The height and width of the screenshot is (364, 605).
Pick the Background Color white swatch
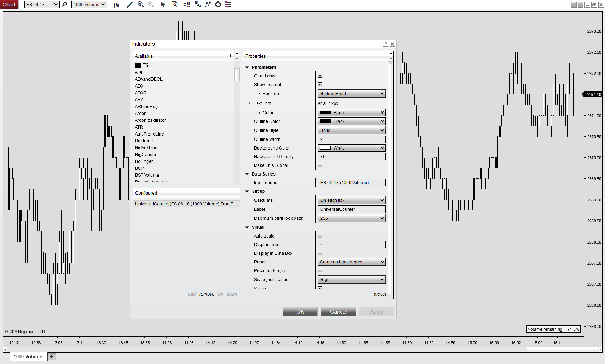point(325,148)
